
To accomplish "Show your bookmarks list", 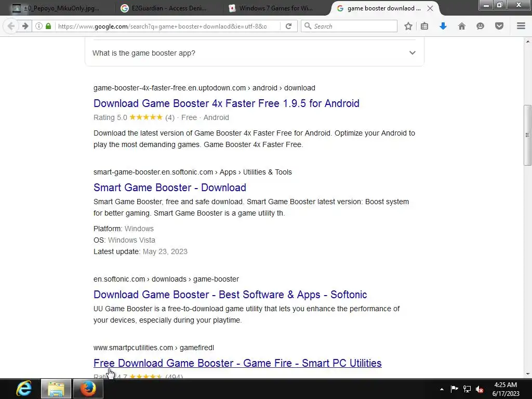I will point(424,26).
